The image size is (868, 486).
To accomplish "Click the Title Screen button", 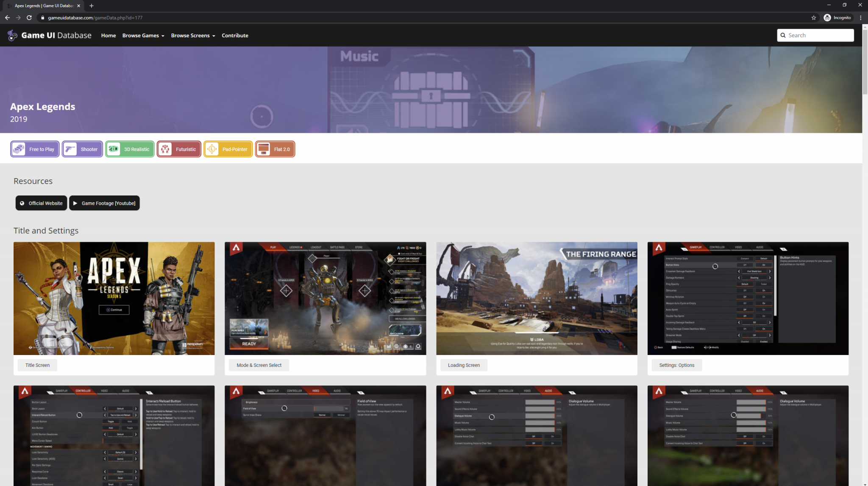I will point(37,365).
